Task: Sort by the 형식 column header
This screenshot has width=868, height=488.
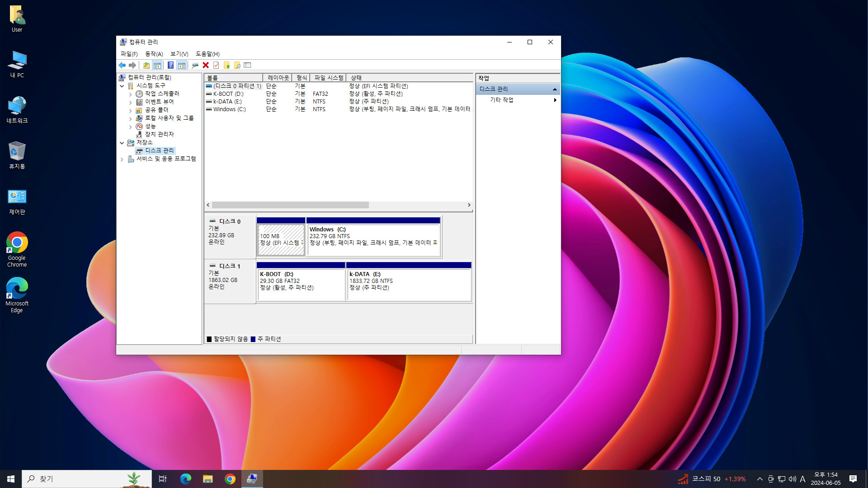Action: coord(301,78)
